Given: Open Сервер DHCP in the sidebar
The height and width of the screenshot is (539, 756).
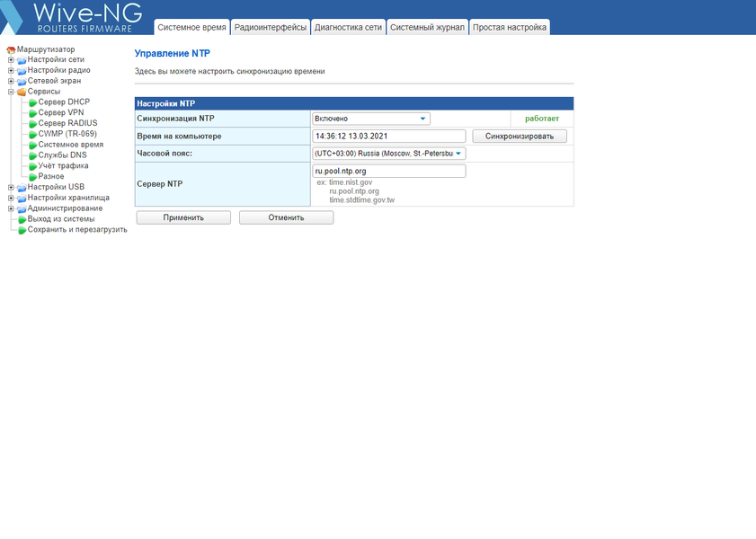Looking at the screenshot, I should tap(64, 102).
